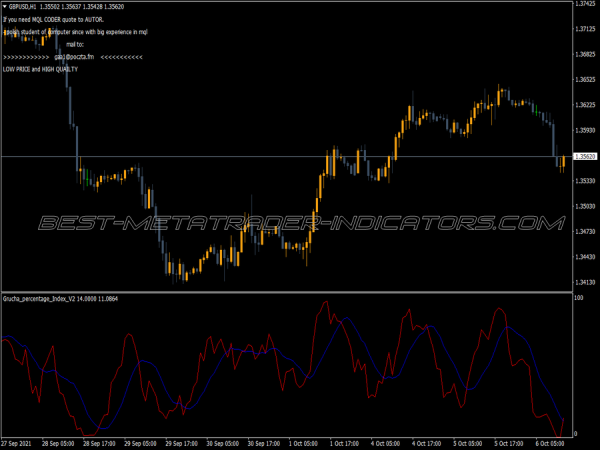
Task: Click the 1.36825 price axis label
Action: 585,54
